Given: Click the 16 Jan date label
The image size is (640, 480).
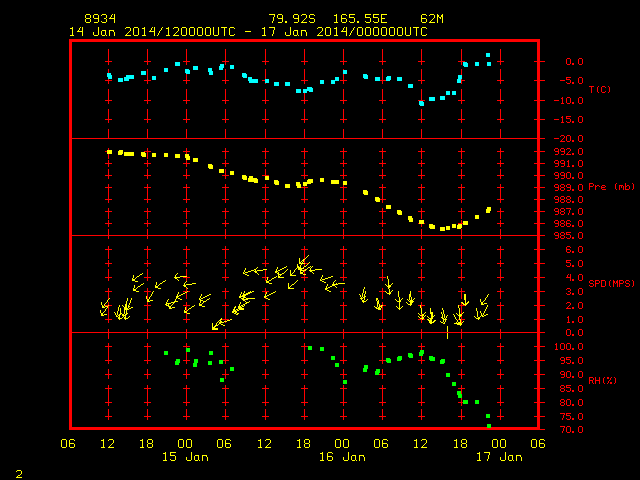Looking at the screenshot, I should tap(342, 457).
